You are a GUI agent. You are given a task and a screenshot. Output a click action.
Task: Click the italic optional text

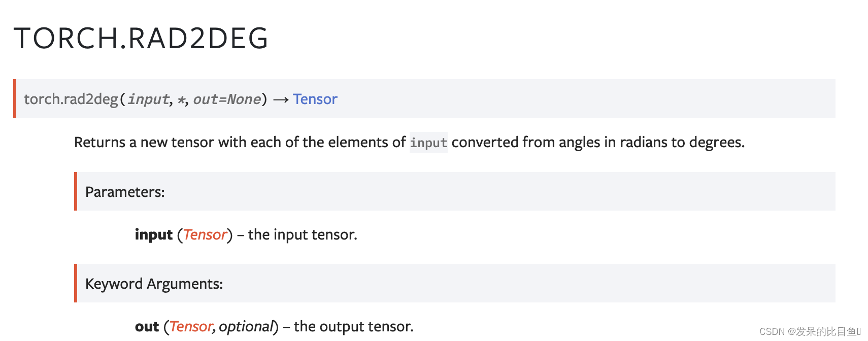246,326
